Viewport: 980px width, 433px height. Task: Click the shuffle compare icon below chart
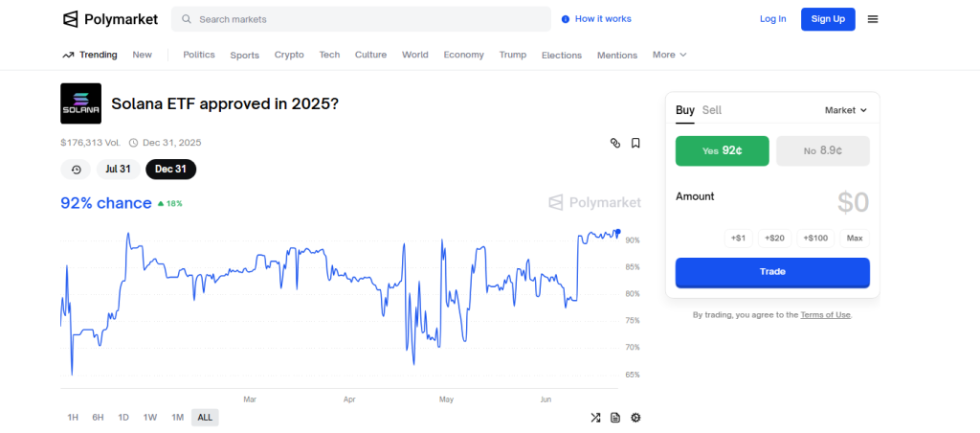click(595, 418)
